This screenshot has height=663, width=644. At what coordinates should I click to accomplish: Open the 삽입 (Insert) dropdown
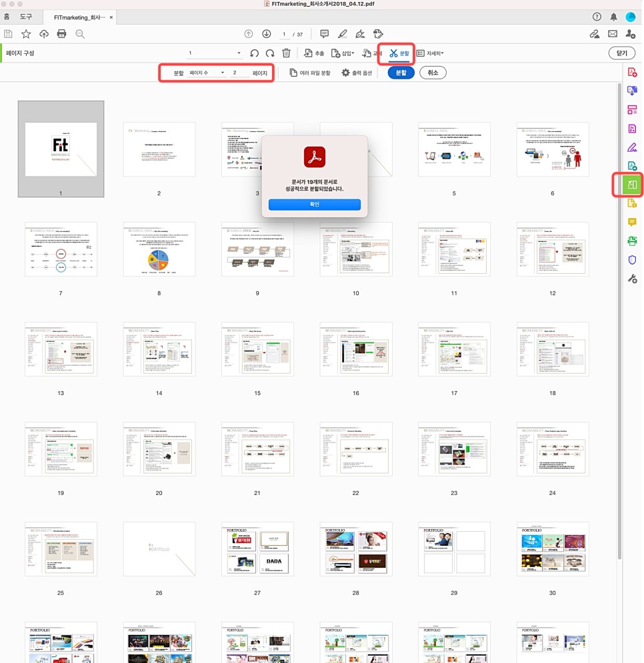coord(345,53)
